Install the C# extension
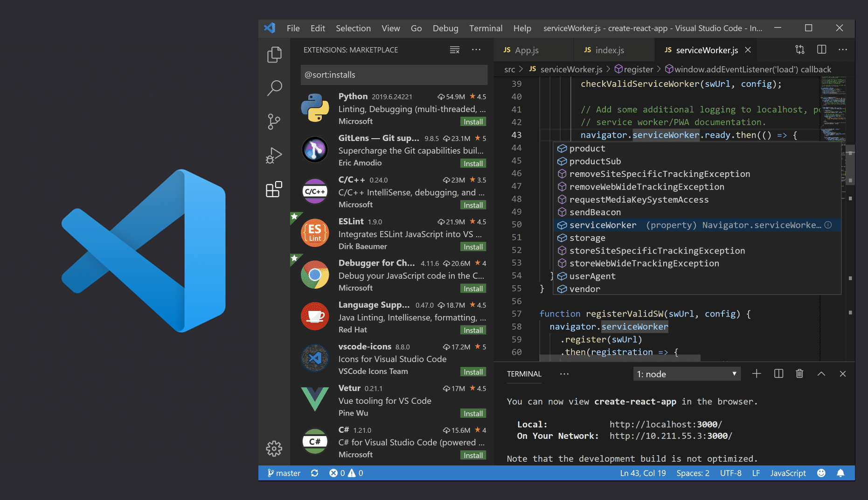The image size is (868, 500). (473, 455)
